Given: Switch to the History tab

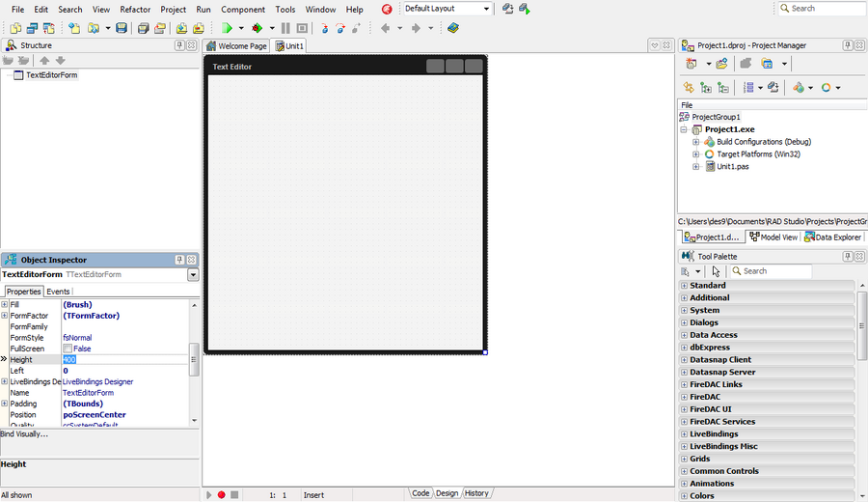Looking at the screenshot, I should [x=476, y=493].
